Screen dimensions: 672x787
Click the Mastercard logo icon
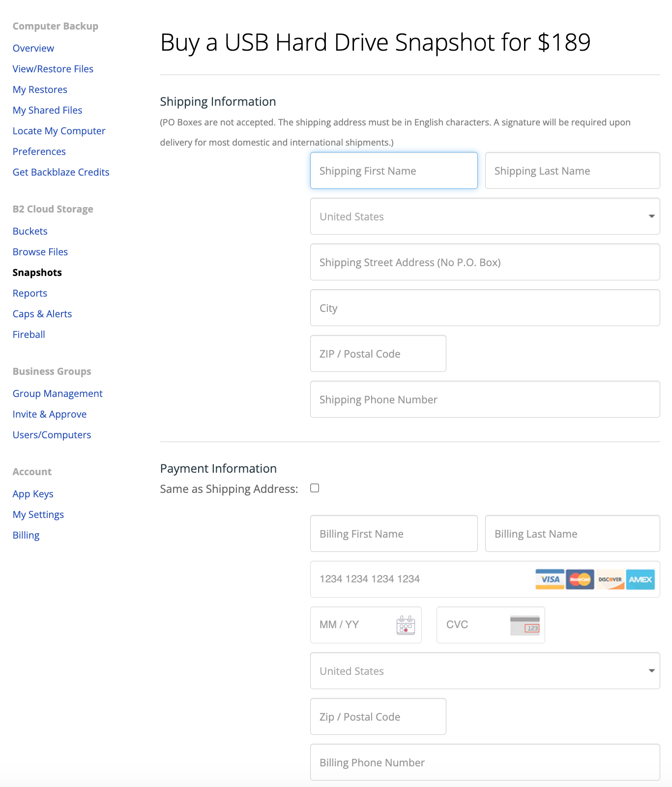pos(580,579)
